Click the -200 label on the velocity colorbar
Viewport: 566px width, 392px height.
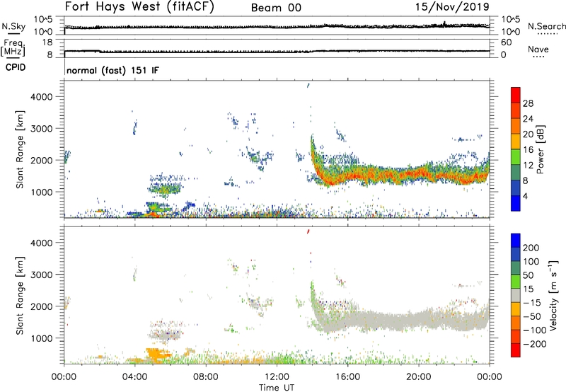(x=535, y=344)
